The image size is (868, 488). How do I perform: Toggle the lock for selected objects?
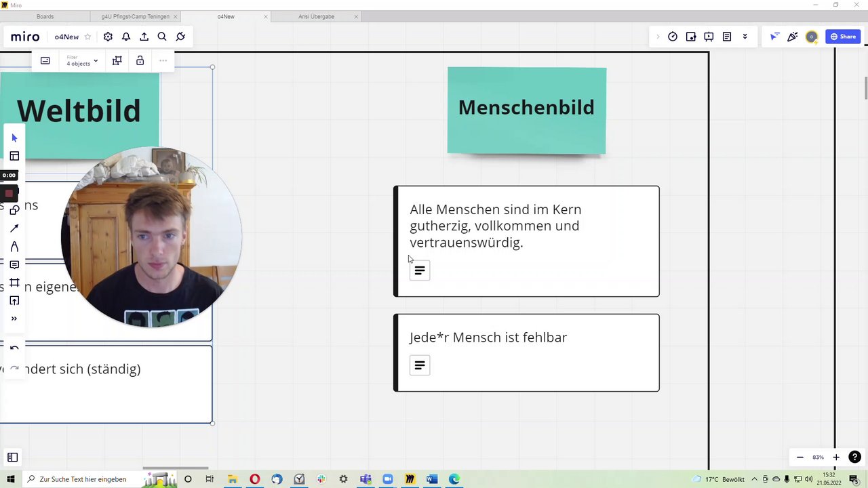140,61
